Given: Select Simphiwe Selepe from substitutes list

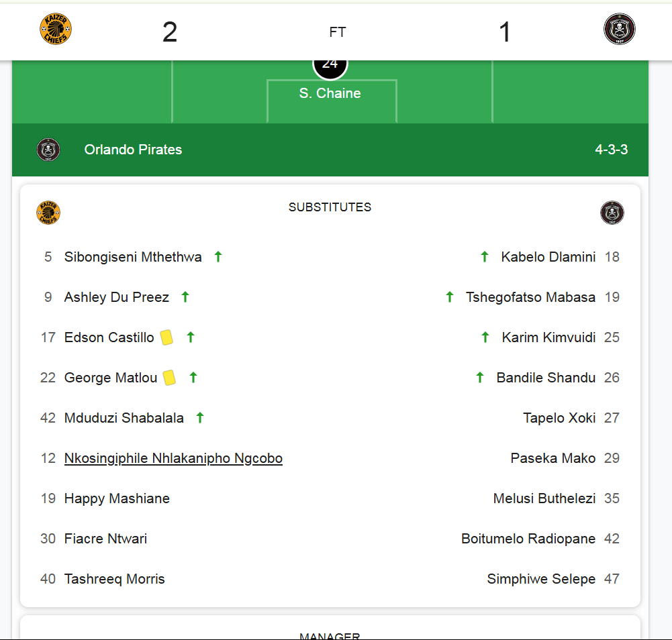Looking at the screenshot, I should click(x=541, y=579).
